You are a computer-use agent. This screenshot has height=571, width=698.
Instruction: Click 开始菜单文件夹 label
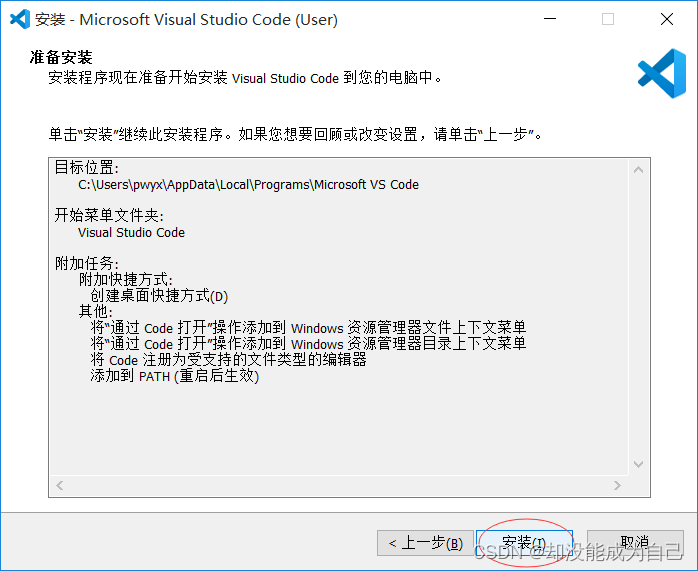coord(109,215)
